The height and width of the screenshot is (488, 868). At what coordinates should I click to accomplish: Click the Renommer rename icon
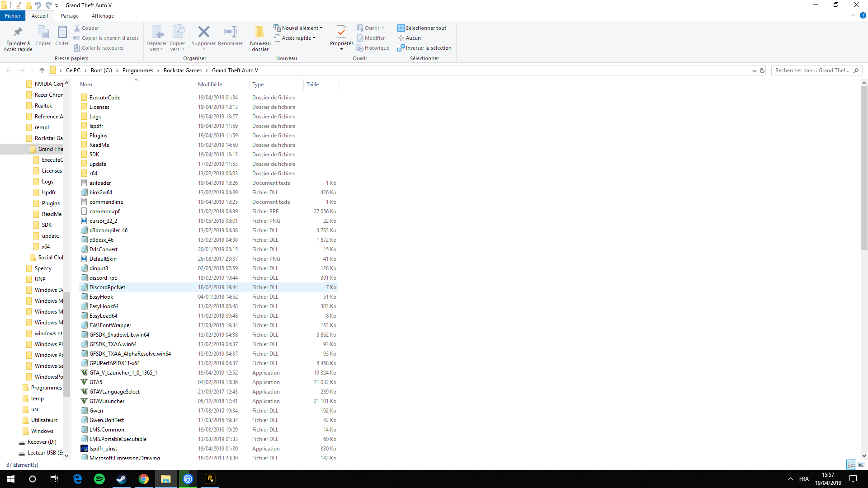230,32
